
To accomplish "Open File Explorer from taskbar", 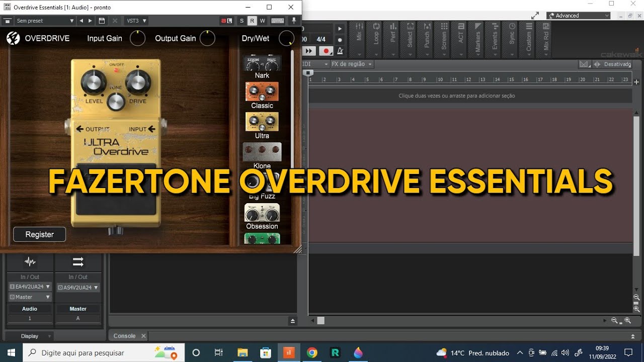I will point(243,352).
